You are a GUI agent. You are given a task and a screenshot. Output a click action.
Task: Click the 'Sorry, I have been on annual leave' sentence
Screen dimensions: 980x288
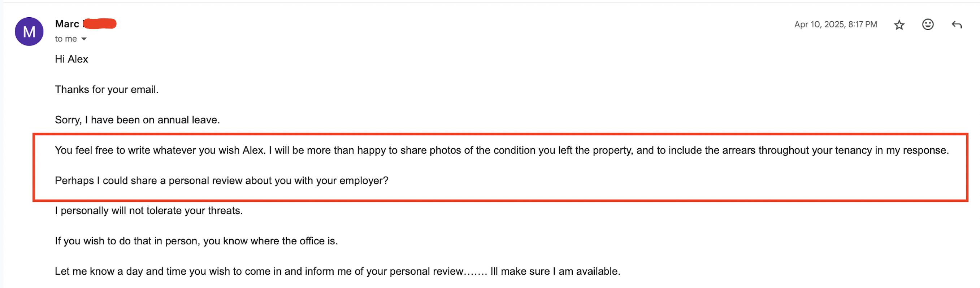pos(137,120)
